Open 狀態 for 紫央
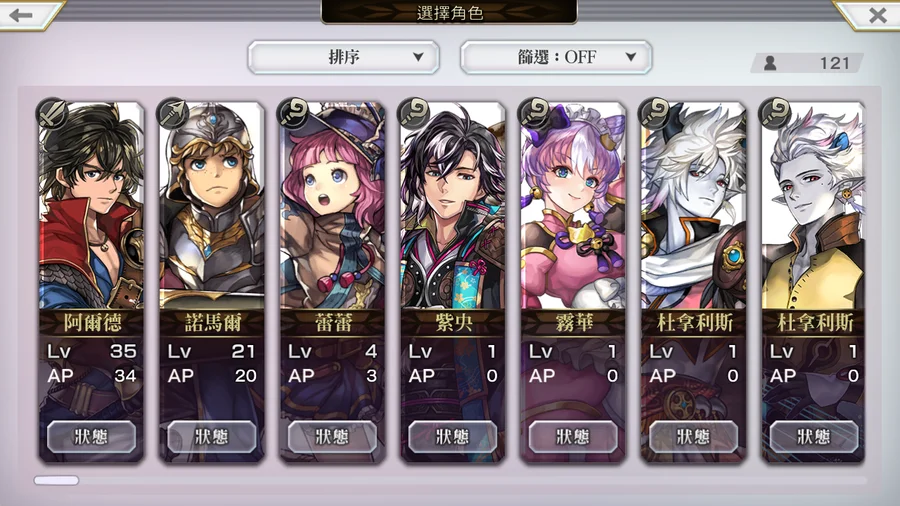Viewport: 900px width, 506px height. [x=453, y=437]
